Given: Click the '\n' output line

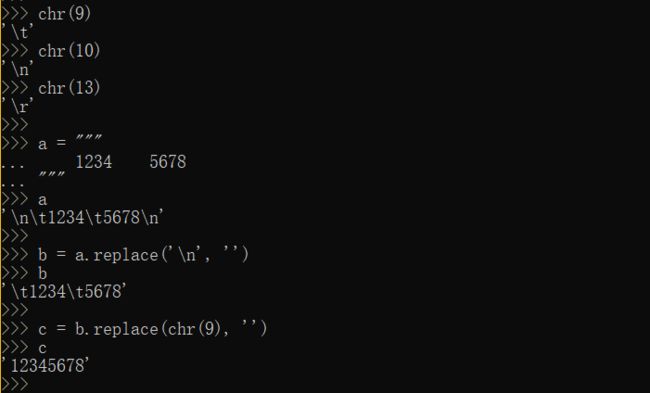Looking at the screenshot, I should click(17, 69).
